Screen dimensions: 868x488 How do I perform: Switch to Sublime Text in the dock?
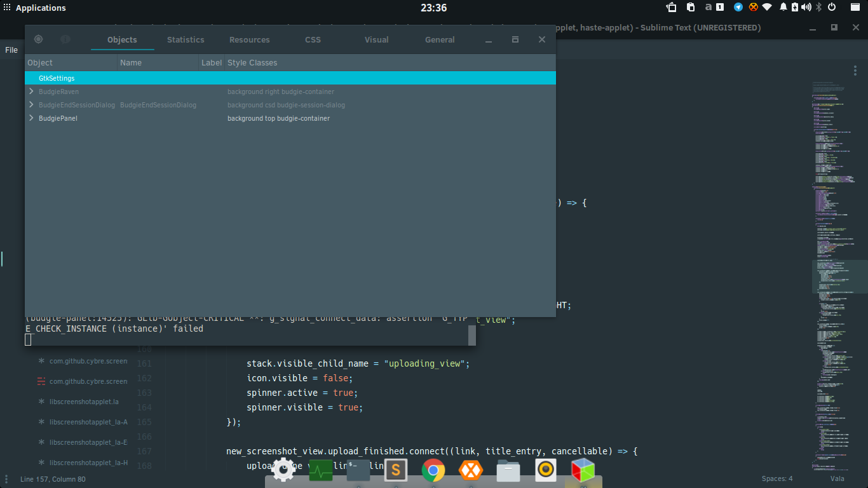396,471
